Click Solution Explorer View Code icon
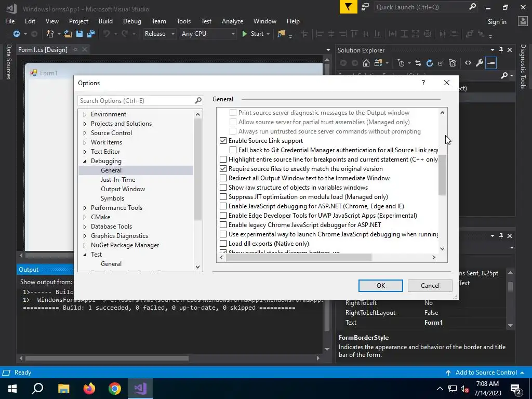Image resolution: width=532 pixels, height=399 pixels. [x=468, y=63]
